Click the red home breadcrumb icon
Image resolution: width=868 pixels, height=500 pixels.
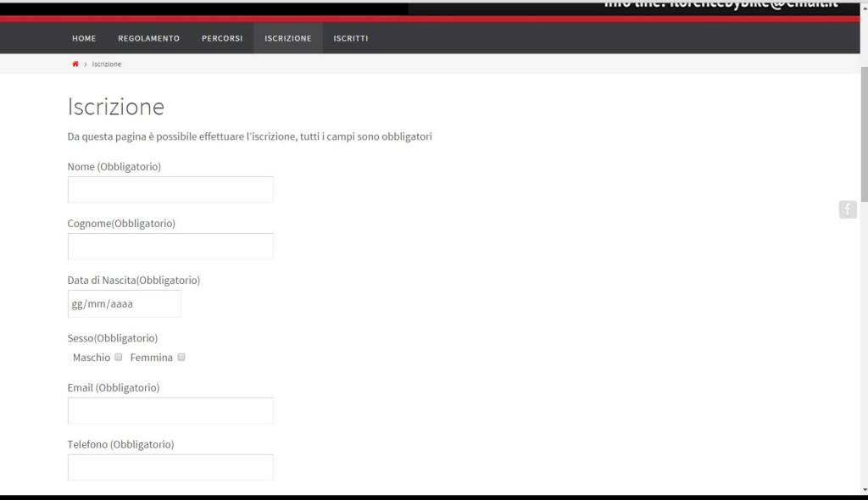(75, 64)
